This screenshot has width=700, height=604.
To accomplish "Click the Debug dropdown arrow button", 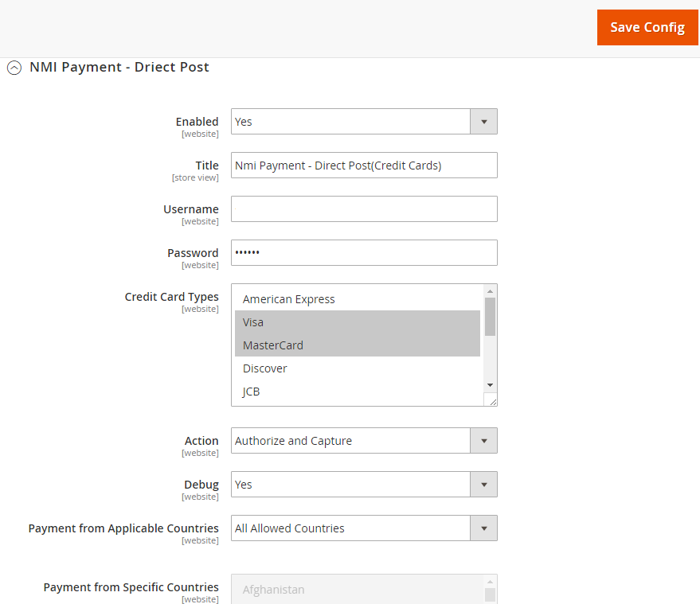I will pyautogui.click(x=483, y=485).
